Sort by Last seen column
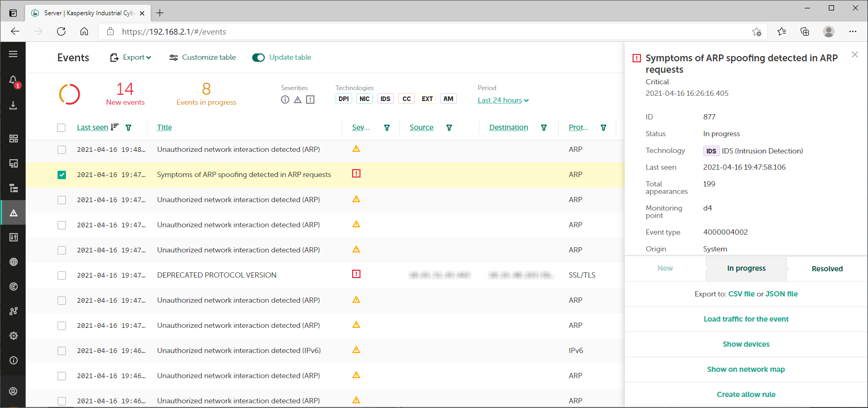868x408 pixels. click(93, 127)
